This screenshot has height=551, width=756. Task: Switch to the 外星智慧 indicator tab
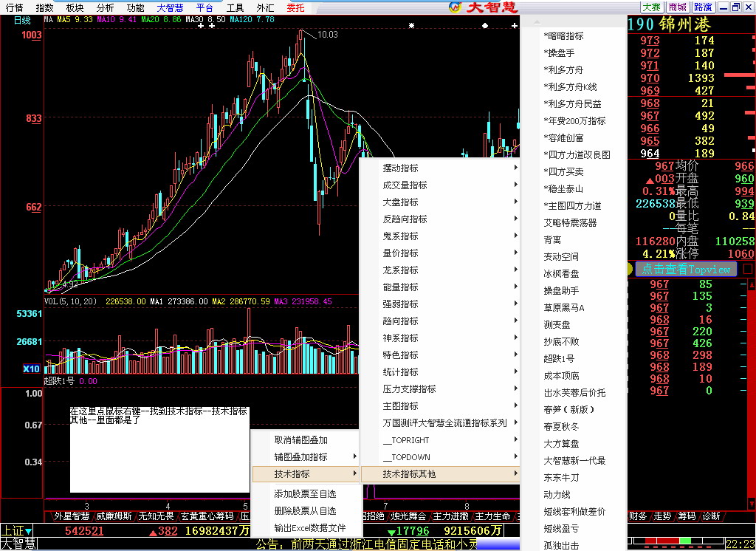pos(72,516)
